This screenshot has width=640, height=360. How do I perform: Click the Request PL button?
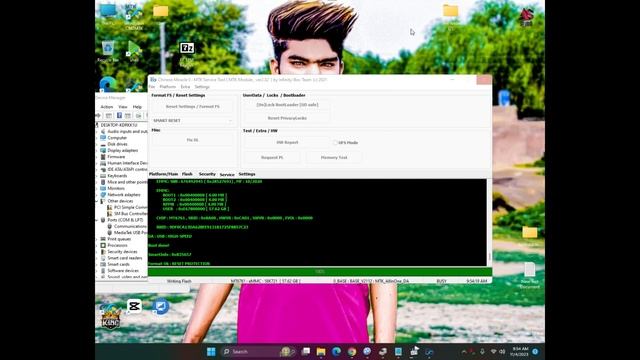coord(272,158)
